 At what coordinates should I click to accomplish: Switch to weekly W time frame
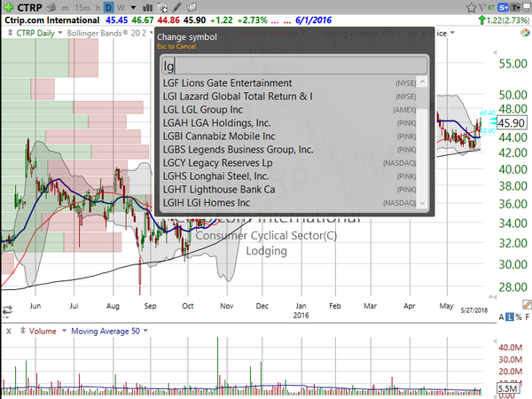pyautogui.click(x=121, y=7)
